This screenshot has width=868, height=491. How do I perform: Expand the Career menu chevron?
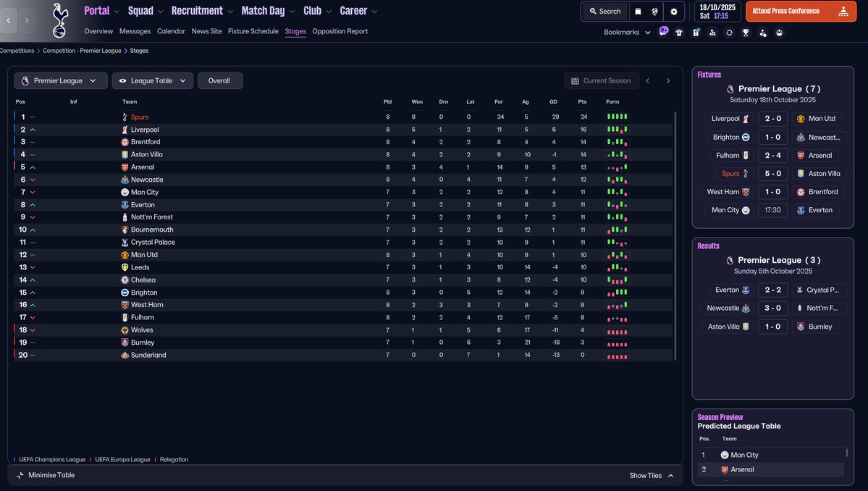click(375, 12)
